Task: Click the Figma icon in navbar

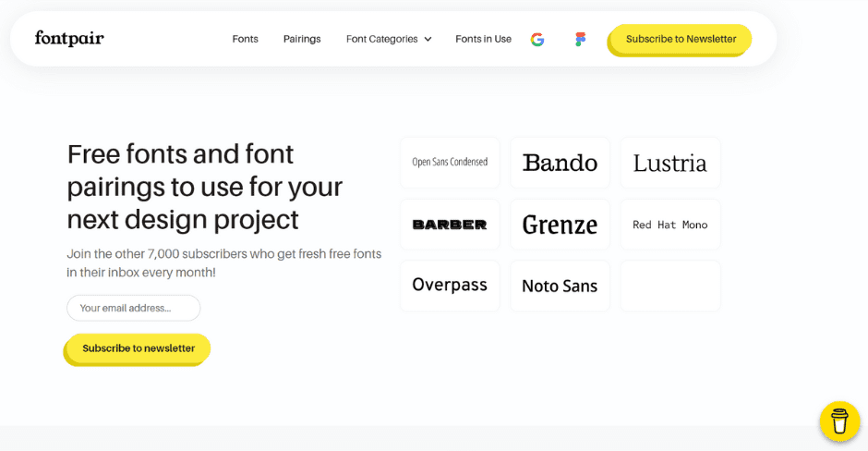Action: click(x=580, y=40)
